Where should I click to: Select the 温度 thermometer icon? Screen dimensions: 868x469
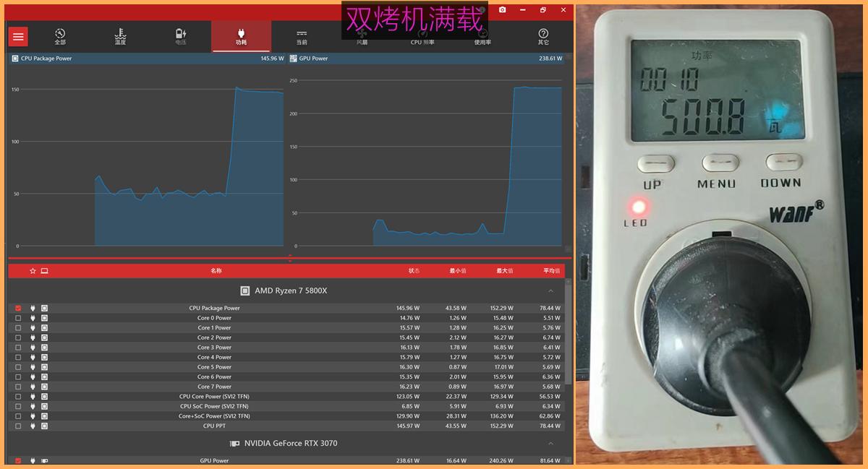(x=120, y=36)
